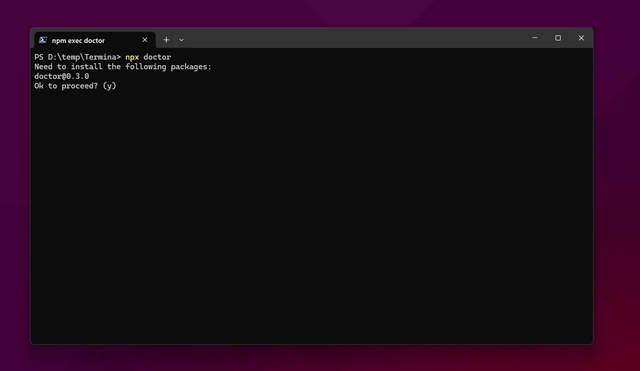Close the npm exec doctor tab
The width and height of the screenshot is (640, 371).
[x=145, y=40]
